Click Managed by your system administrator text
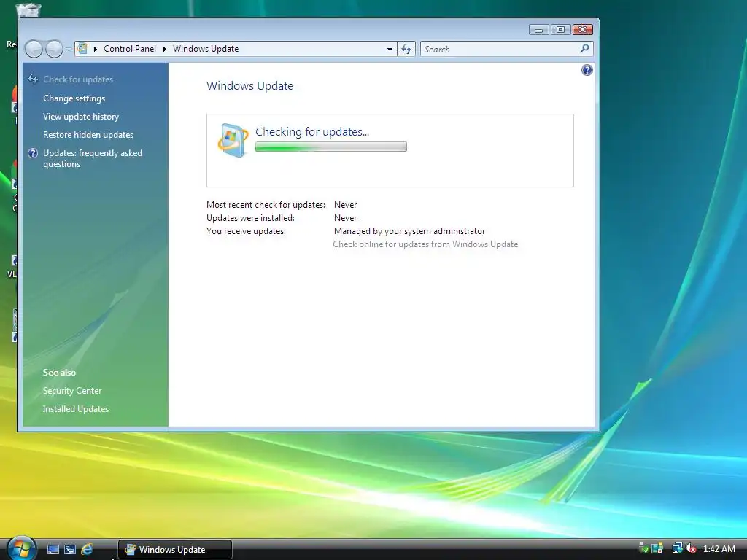The height and width of the screenshot is (560, 747). click(409, 231)
